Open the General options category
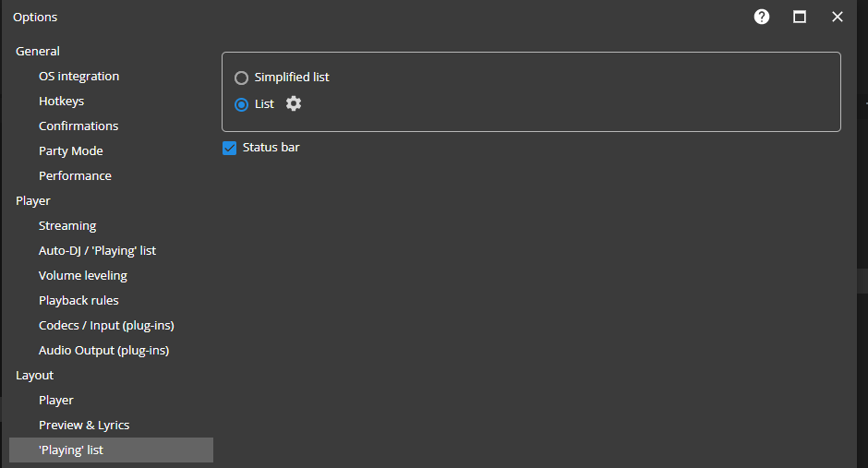Image resolution: width=868 pixels, height=468 pixels. (38, 52)
